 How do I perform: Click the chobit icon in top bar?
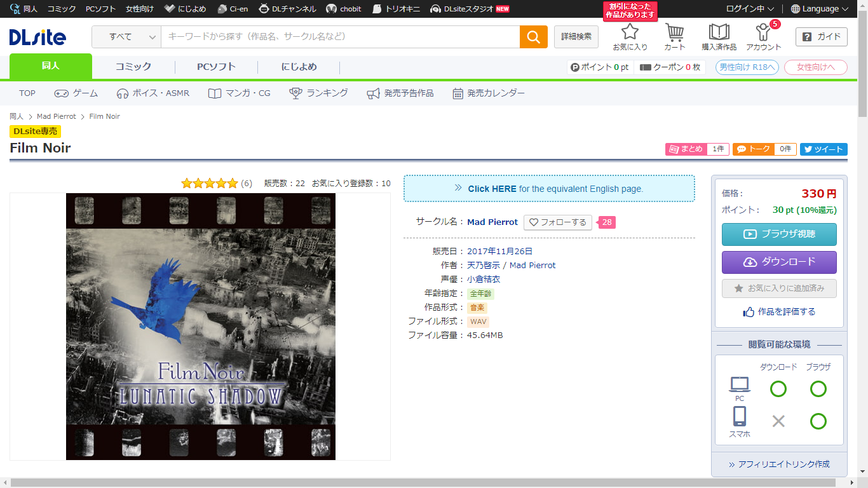point(331,9)
